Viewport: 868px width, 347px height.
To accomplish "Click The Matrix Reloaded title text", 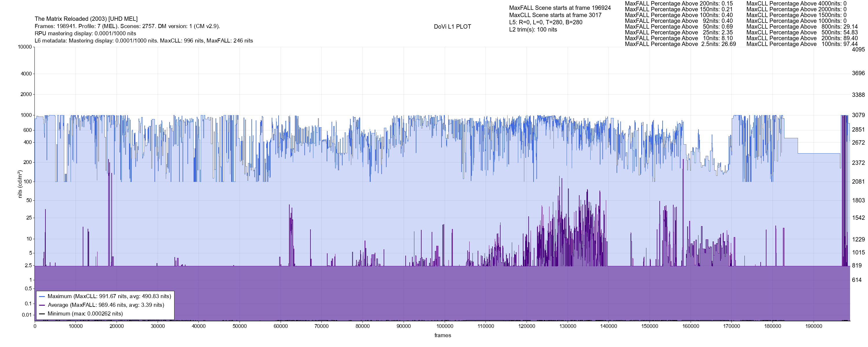I will click(x=86, y=19).
